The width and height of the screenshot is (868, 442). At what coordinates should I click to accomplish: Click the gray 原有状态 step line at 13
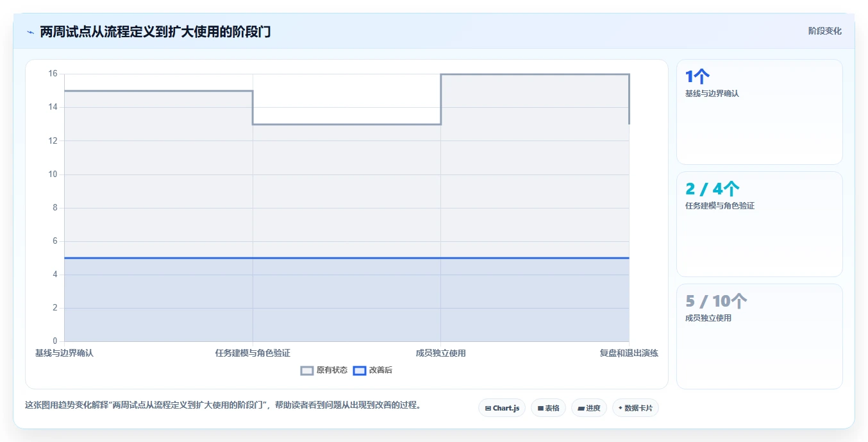tap(347, 124)
